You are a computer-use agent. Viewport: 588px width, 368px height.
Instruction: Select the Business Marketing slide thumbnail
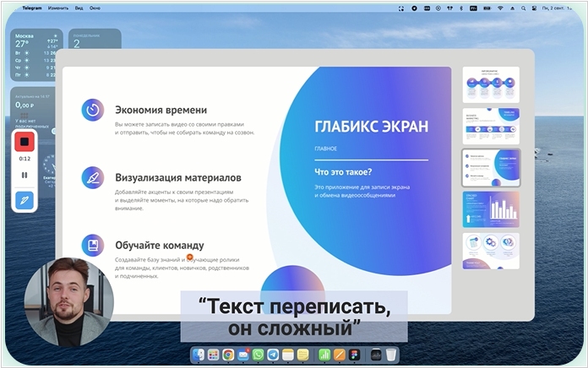point(491,127)
